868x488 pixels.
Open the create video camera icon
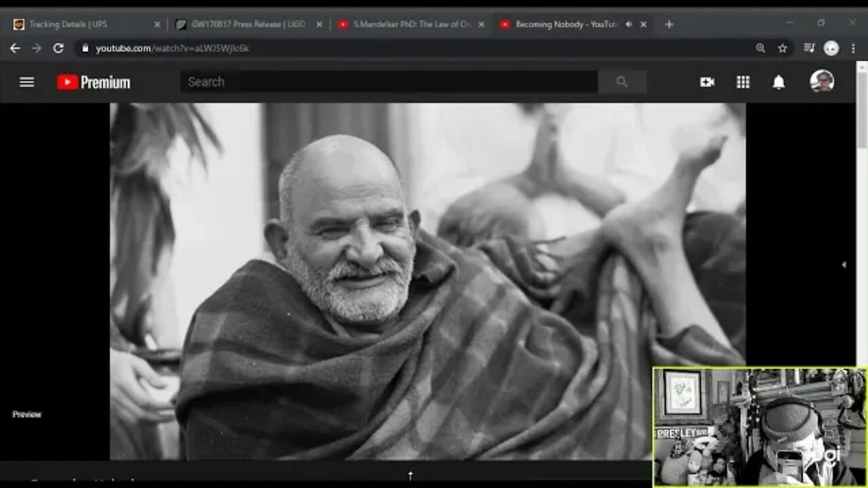[707, 82]
